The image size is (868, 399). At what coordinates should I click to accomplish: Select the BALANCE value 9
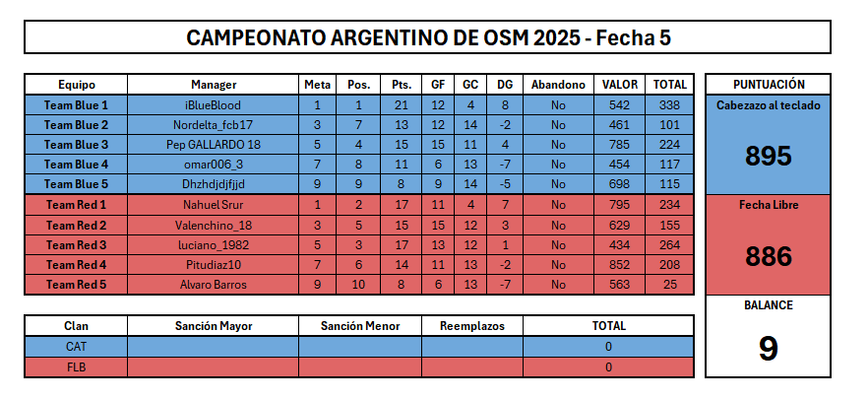pyautogui.click(x=768, y=349)
